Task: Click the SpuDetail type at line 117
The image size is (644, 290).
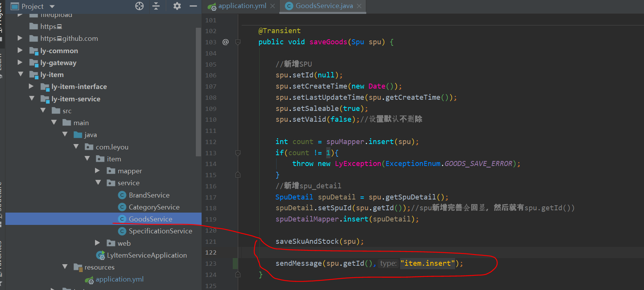Action: (294, 197)
